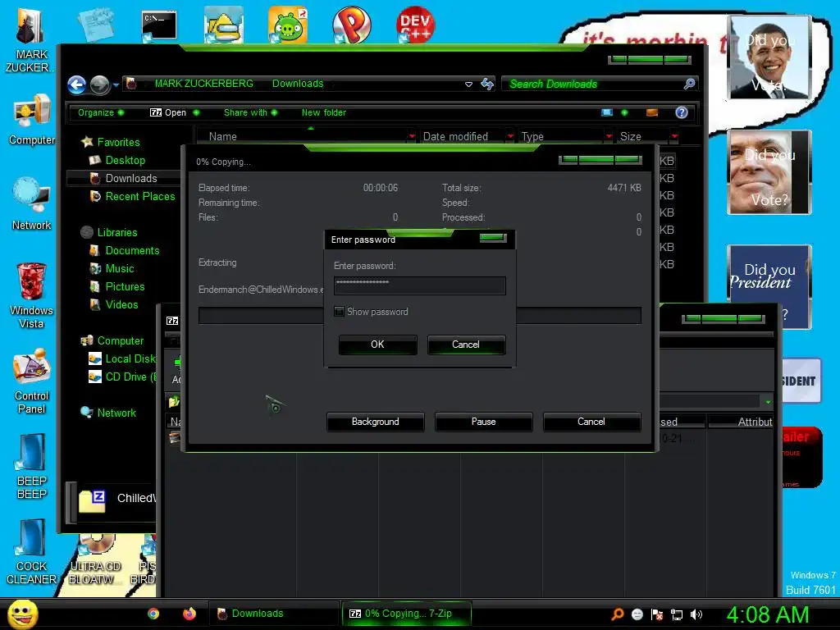This screenshot has height=630, width=840.
Task: Select Pictures under Libraries
Action: coord(125,286)
